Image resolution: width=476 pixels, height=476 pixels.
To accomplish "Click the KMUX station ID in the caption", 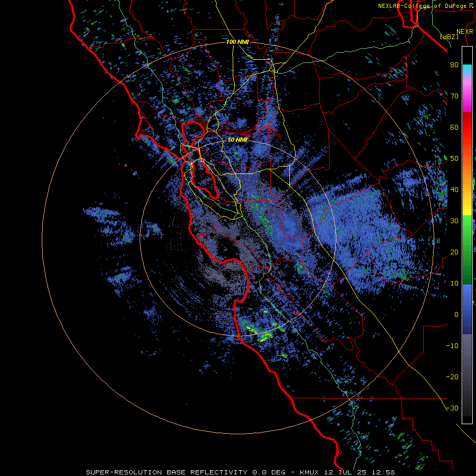I will 309,472.
